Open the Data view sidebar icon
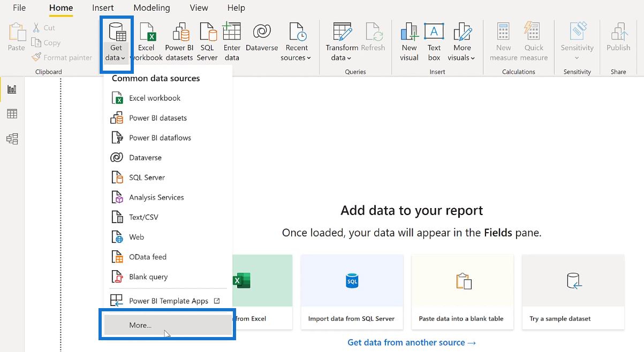 click(x=12, y=114)
